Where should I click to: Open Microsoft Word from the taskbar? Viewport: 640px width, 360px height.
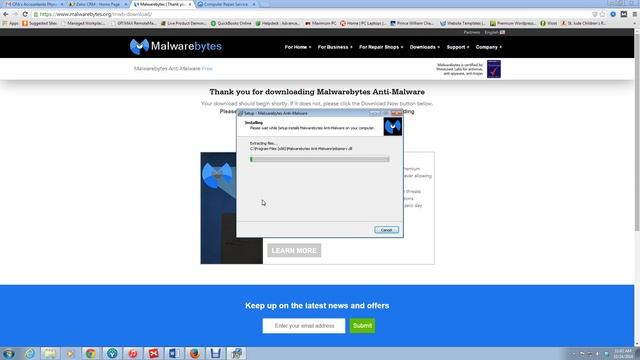pos(174,353)
